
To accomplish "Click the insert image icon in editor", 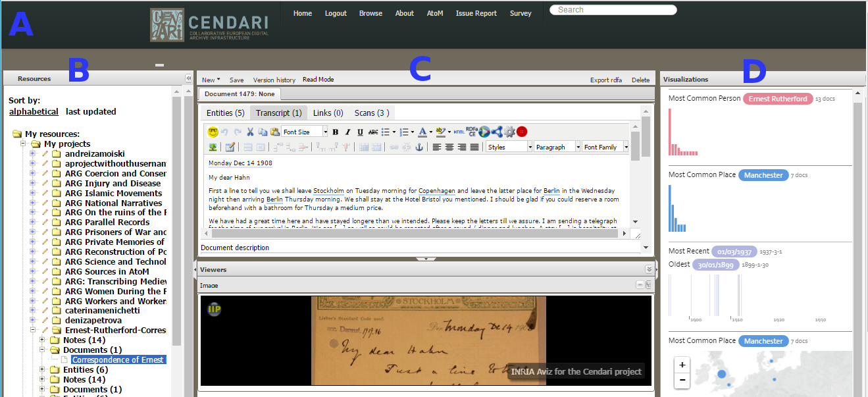I will pos(213,147).
